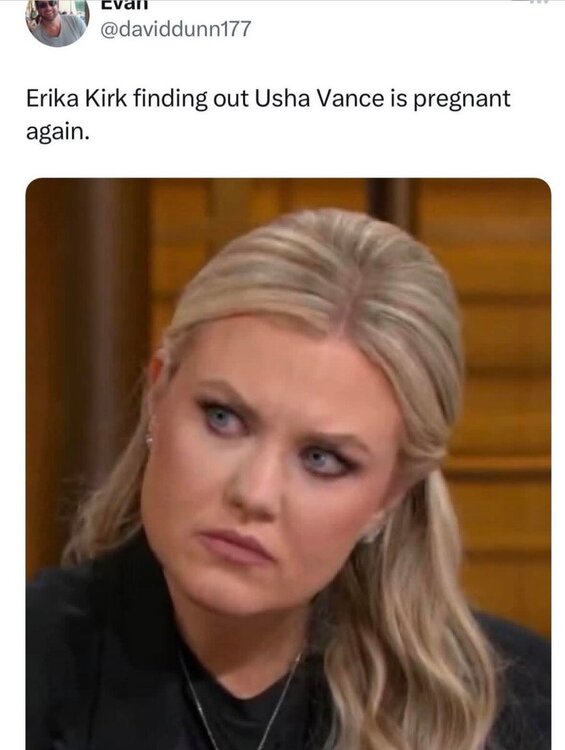
Task: Tap the necklace in the photo
Action: click(x=239, y=698)
